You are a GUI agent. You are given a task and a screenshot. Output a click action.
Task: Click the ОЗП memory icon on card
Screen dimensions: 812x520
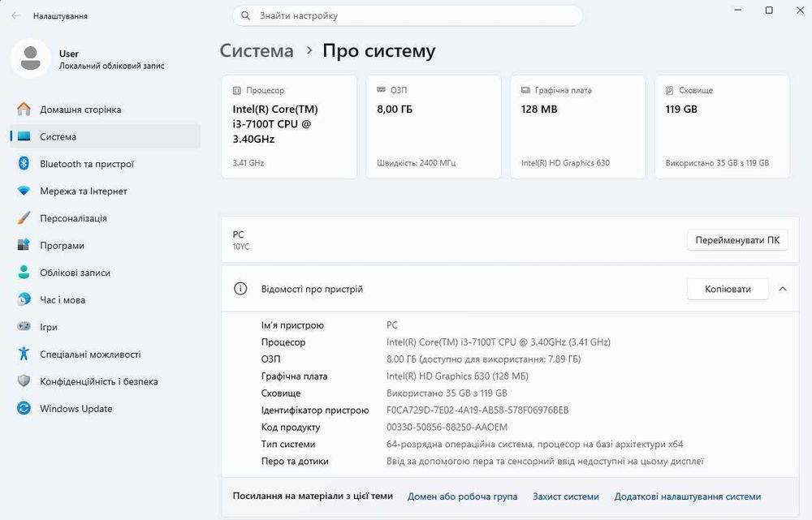(x=381, y=90)
